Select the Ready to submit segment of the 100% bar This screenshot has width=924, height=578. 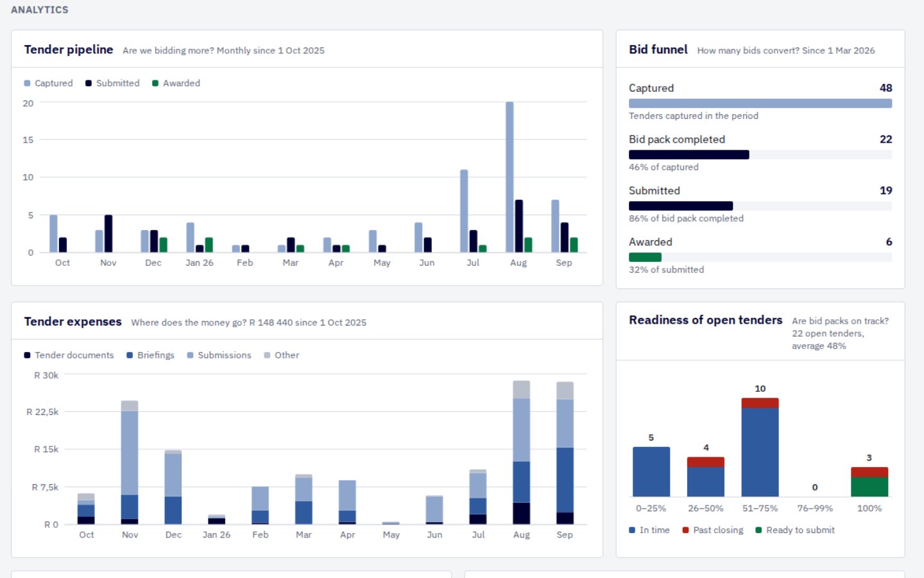pos(869,487)
